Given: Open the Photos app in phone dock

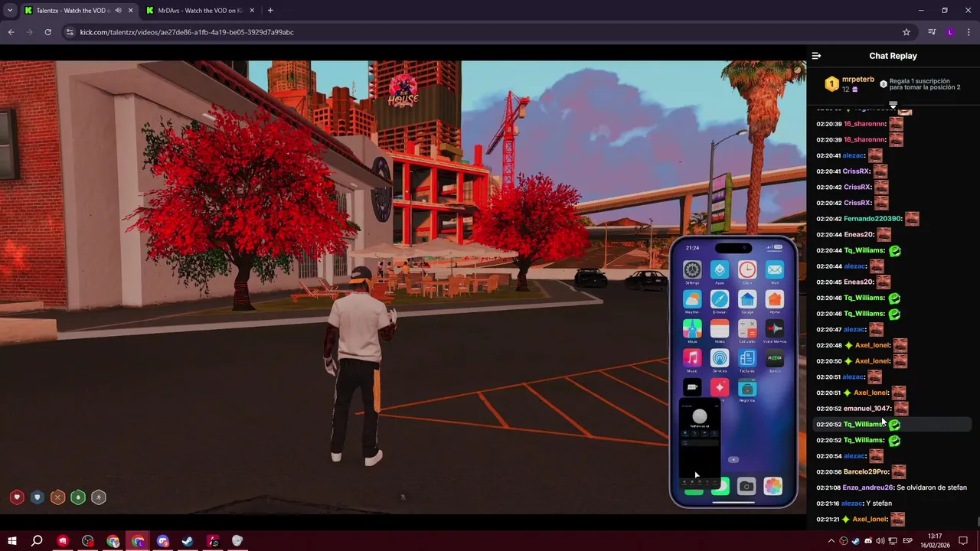Looking at the screenshot, I should [773, 486].
